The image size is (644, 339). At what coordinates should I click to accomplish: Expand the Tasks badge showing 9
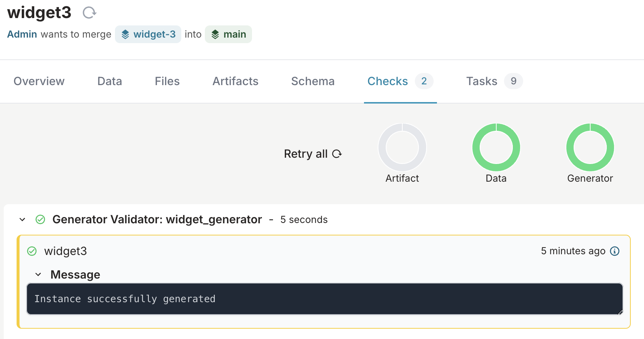click(x=514, y=81)
